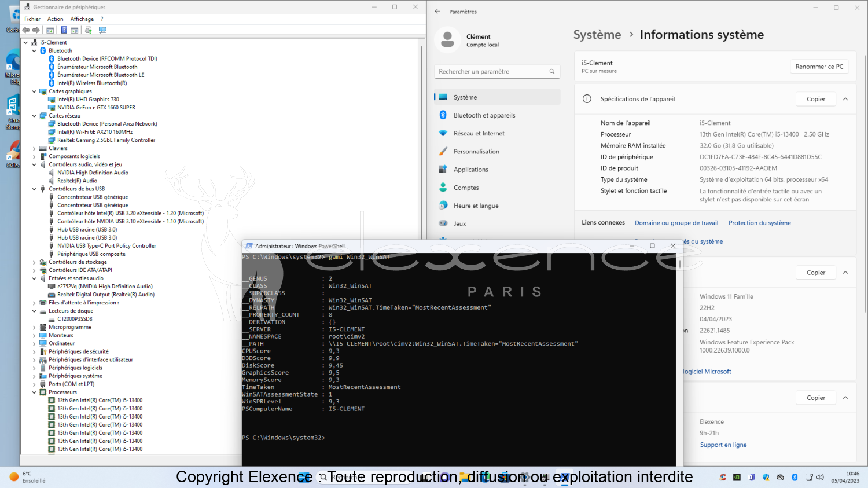Open the Affichage menu in Device Manager
This screenshot has width=868, height=488.
tap(82, 19)
